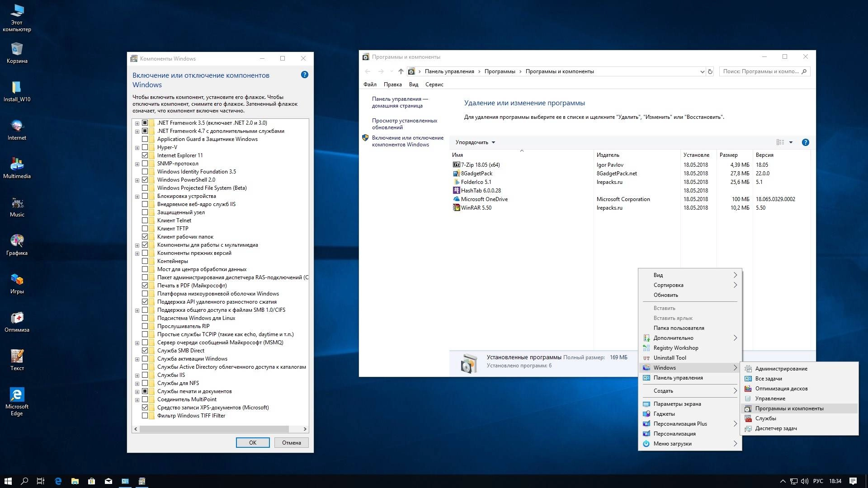
Task: Uncheck Internet Explorer 11
Action: [145, 155]
